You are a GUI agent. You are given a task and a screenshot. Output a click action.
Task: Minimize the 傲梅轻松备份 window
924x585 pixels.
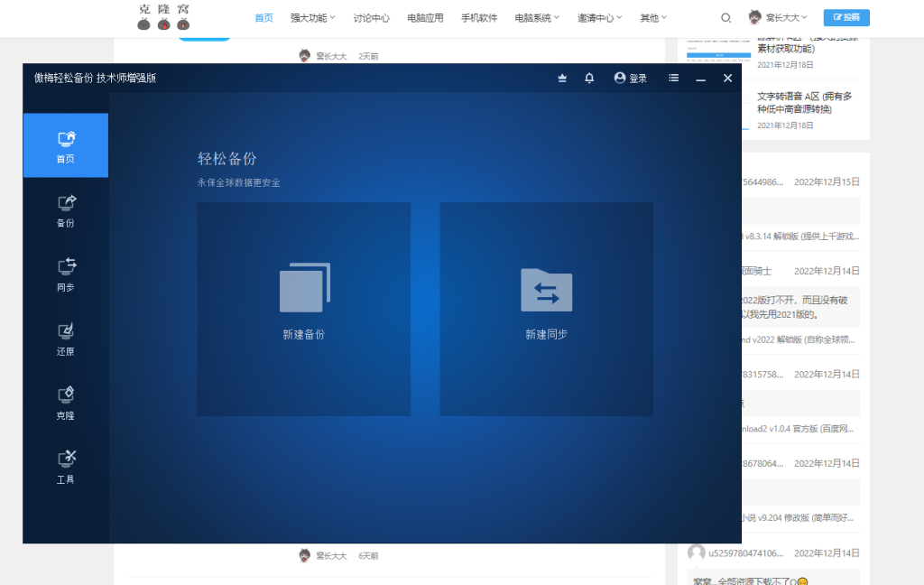click(x=700, y=79)
